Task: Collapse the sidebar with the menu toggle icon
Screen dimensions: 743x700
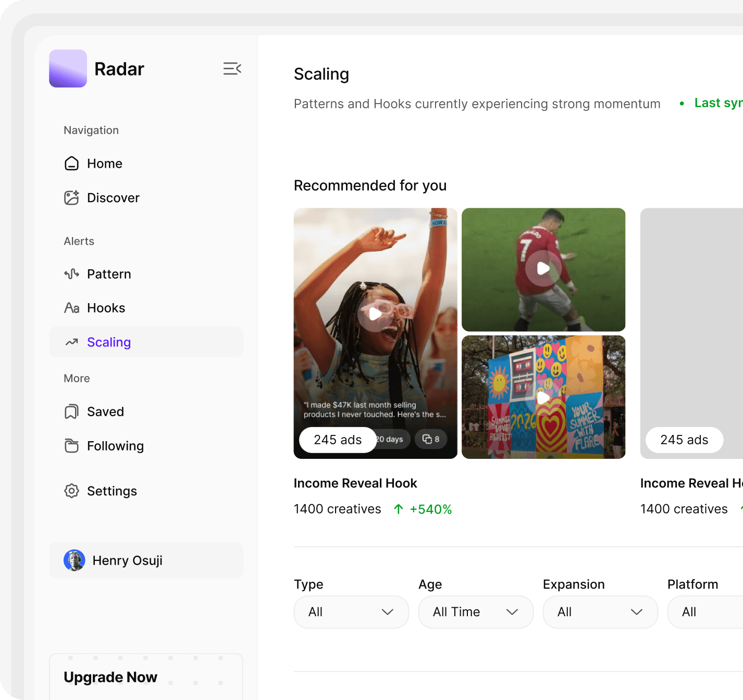Action: (232, 69)
